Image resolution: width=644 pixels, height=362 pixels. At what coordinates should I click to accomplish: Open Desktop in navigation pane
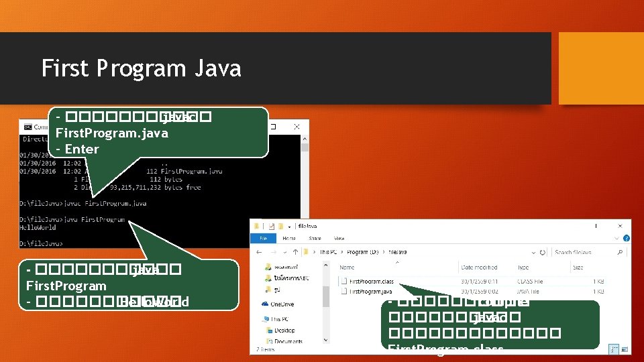(281, 330)
